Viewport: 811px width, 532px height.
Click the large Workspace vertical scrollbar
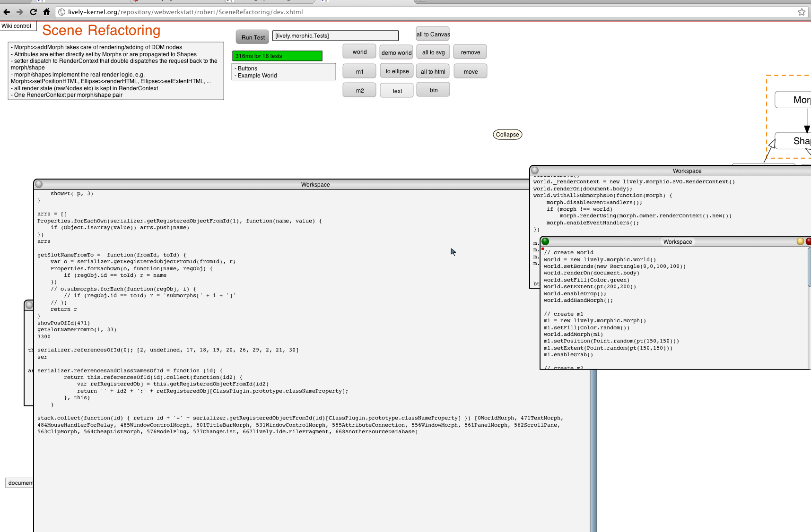tap(593, 449)
